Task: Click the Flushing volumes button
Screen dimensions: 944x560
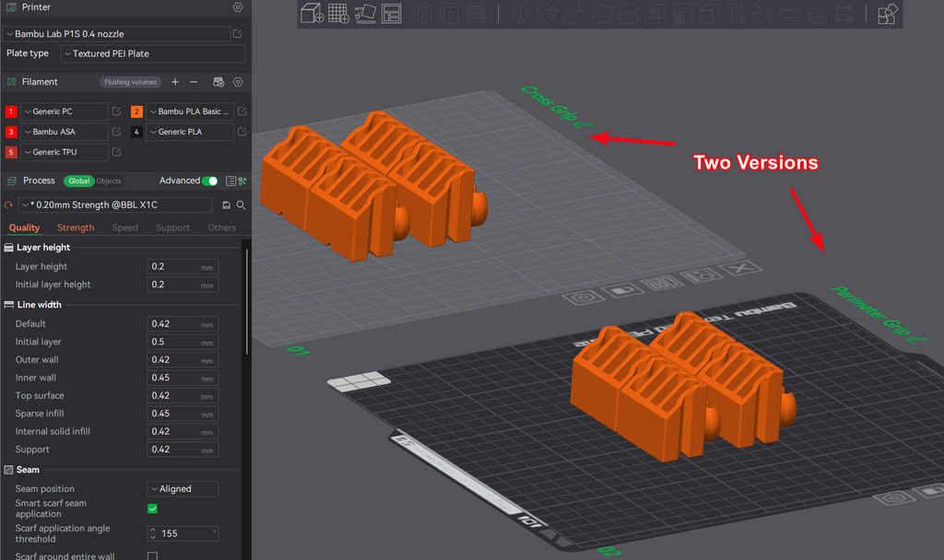Action: pos(130,82)
